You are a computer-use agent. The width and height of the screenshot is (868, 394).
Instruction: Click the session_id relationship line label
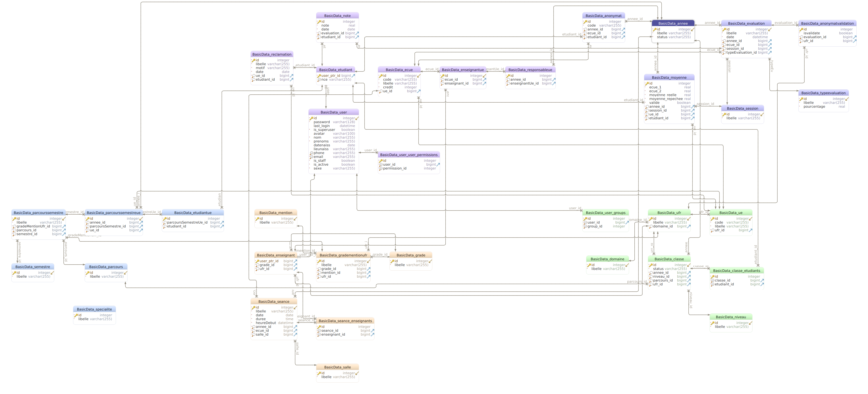pos(705,104)
